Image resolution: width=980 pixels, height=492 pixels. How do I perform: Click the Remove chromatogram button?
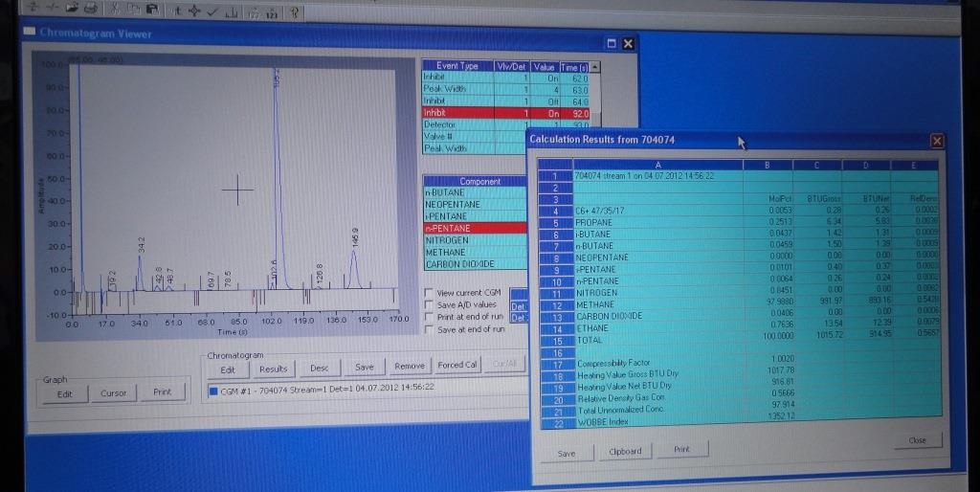[x=410, y=366]
